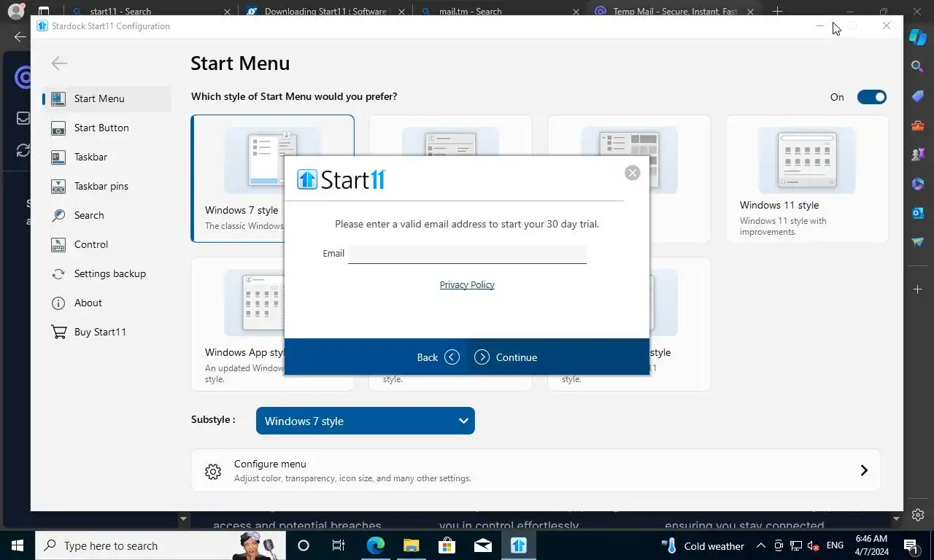
Task: Open Settings backup page
Action: pos(107,273)
